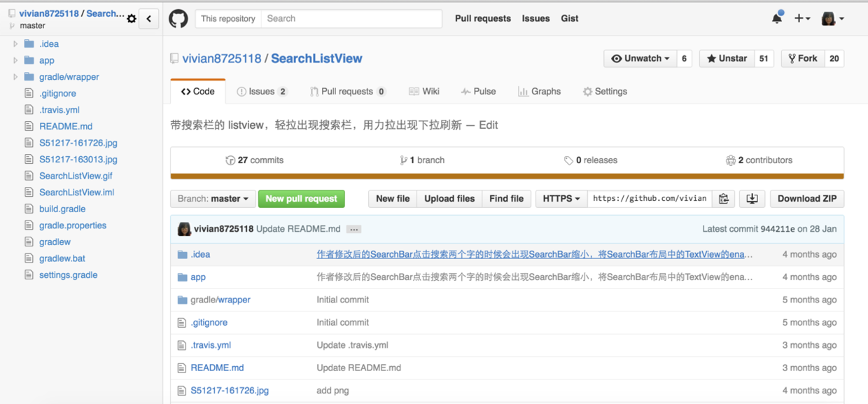Viewport: 868px width, 404px height.
Task: Click the clone in desktop icon button
Action: coord(752,199)
